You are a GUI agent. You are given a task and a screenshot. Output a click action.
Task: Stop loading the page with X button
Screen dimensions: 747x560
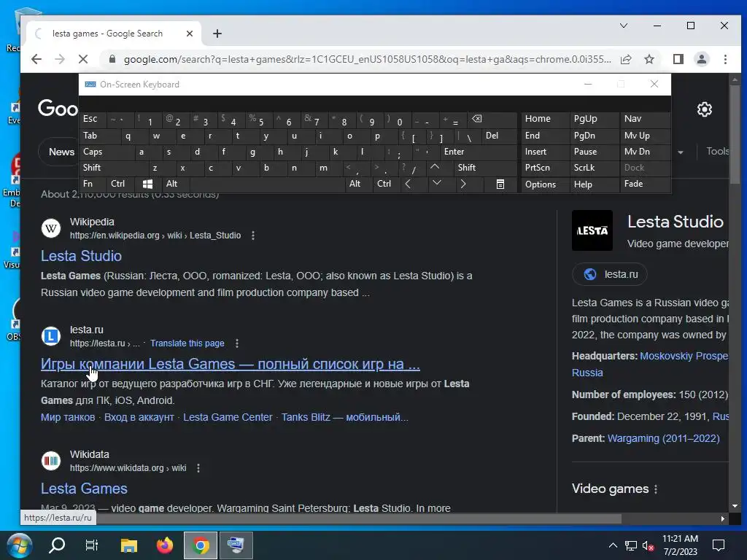83,59
